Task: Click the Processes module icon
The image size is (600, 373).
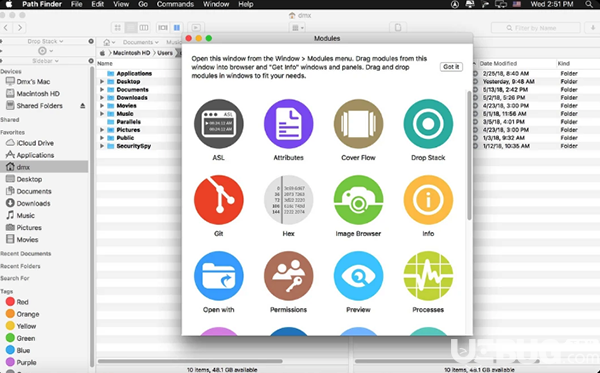Action: [x=428, y=276]
